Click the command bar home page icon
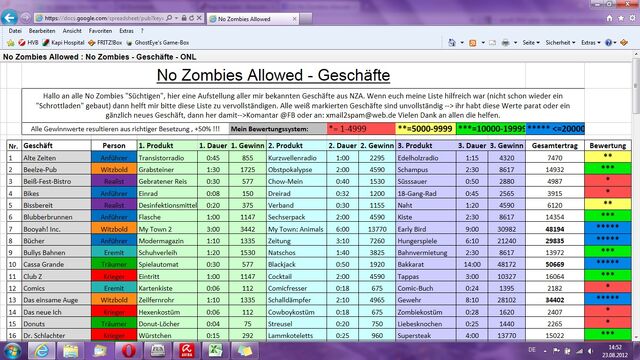This screenshot has height=360, width=640. tap(452, 42)
